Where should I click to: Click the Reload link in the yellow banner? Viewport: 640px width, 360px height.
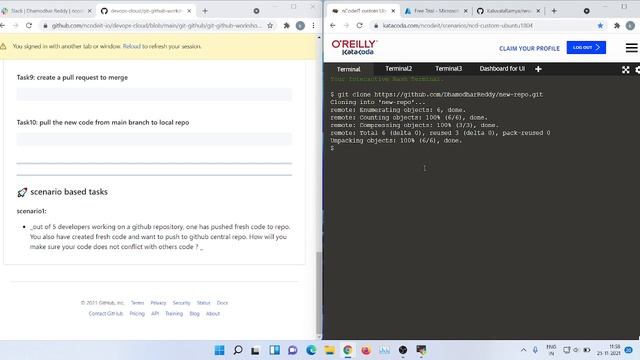(x=131, y=47)
